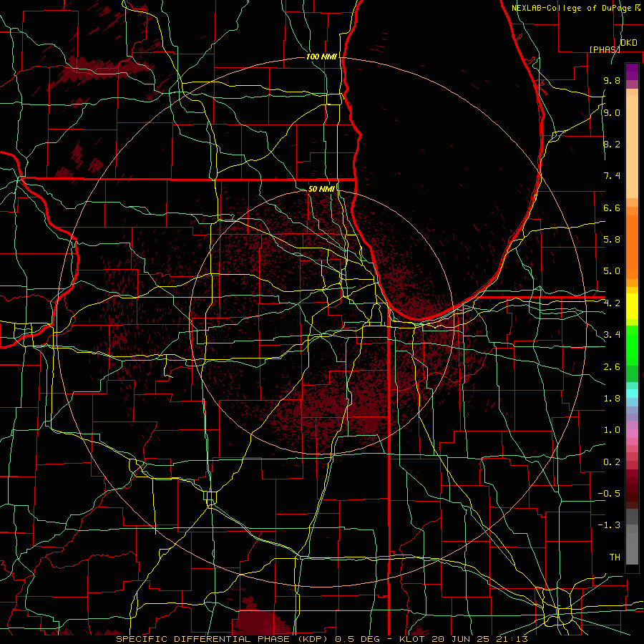Select the pink swatch on the color bar

coord(632,434)
